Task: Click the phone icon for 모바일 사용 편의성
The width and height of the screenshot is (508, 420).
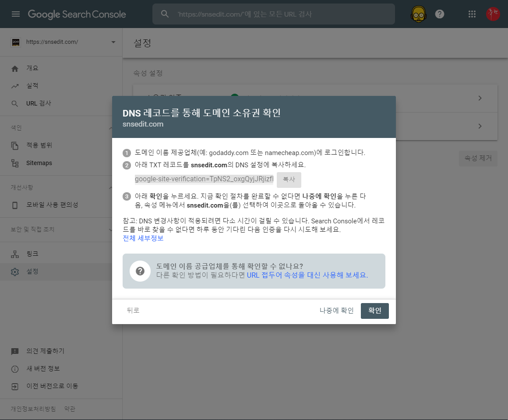Action: tap(15, 205)
